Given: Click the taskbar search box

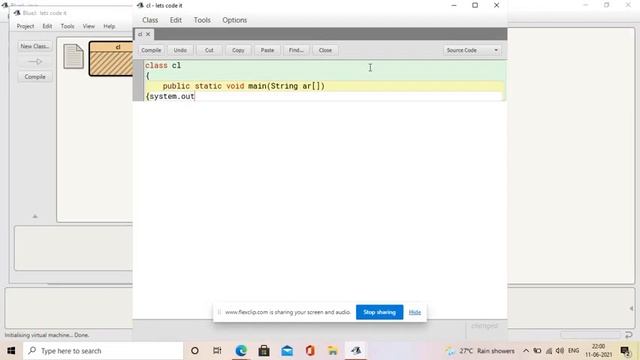Looking at the screenshot, I should (x=103, y=351).
